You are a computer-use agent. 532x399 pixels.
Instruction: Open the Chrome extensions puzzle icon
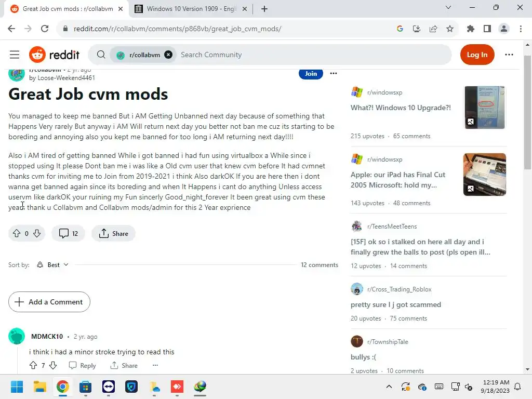(x=470, y=29)
